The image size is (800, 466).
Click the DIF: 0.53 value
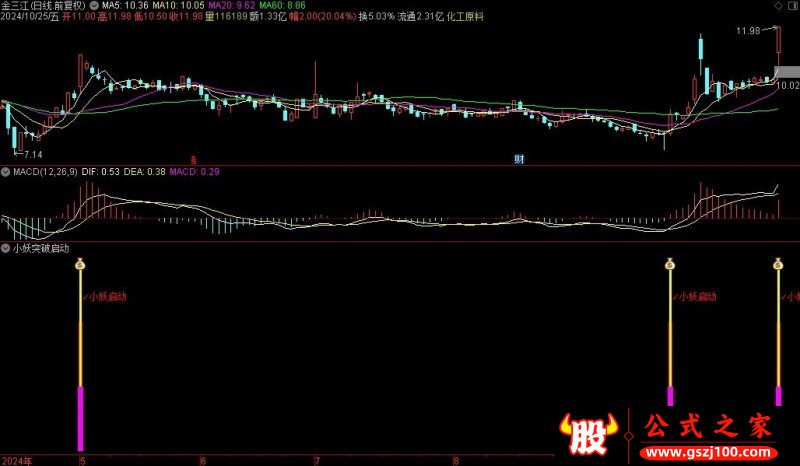[x=101, y=172]
